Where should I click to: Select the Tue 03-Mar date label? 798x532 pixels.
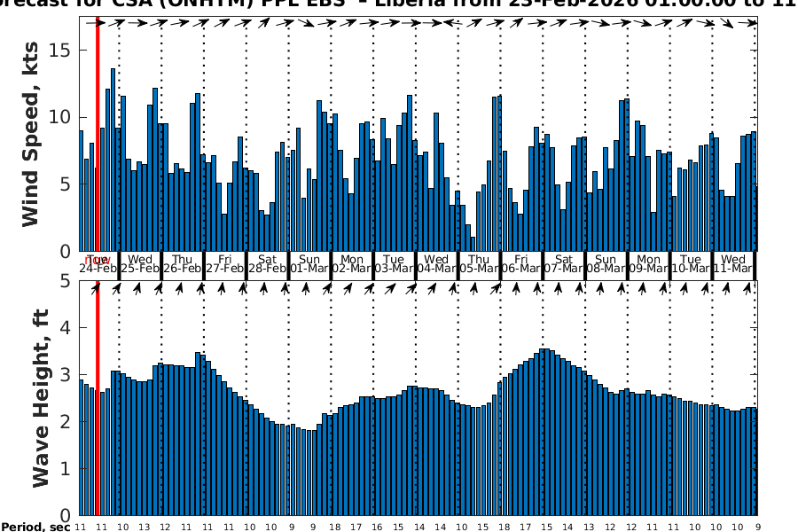pos(395,263)
